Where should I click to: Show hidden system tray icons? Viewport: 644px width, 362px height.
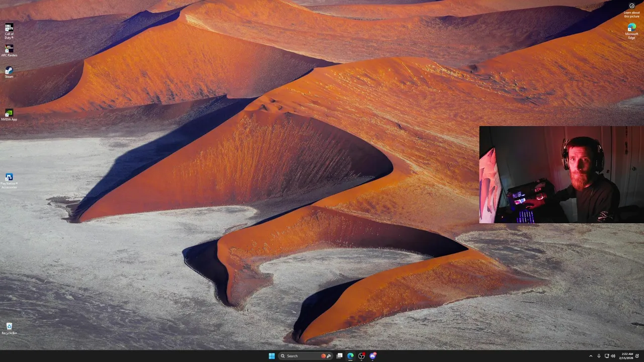click(x=591, y=356)
